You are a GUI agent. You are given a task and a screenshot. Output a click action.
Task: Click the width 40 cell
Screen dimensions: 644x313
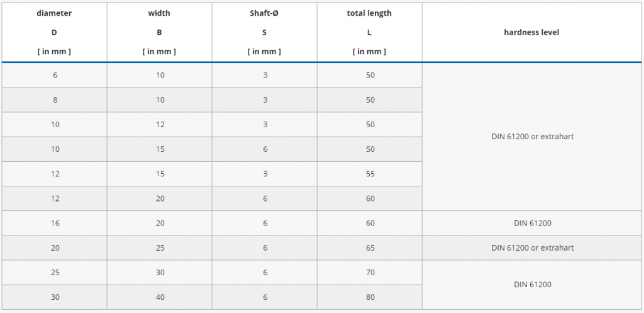click(160, 297)
